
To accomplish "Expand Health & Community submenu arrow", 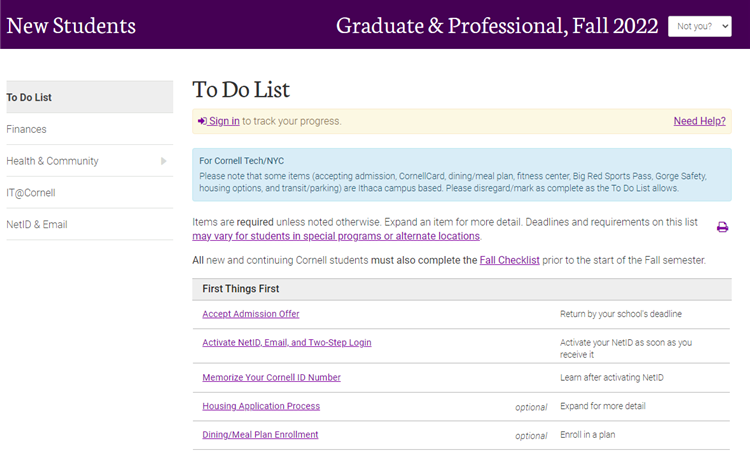I will (164, 161).
